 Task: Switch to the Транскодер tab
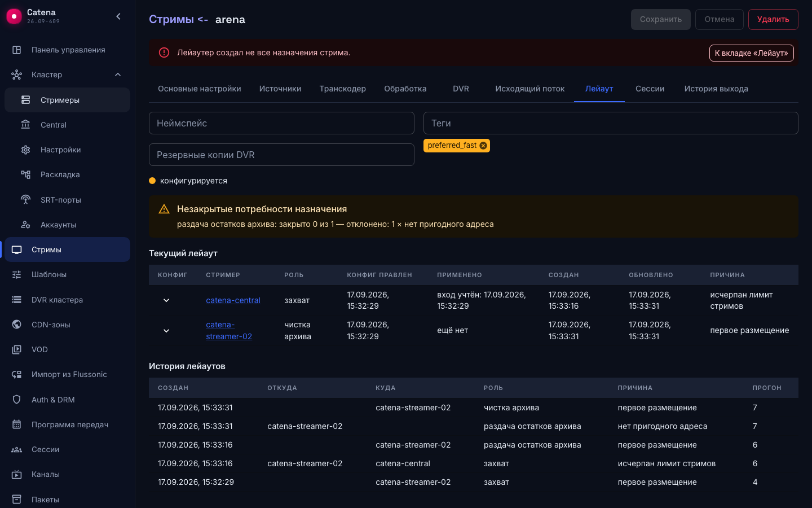(342, 89)
